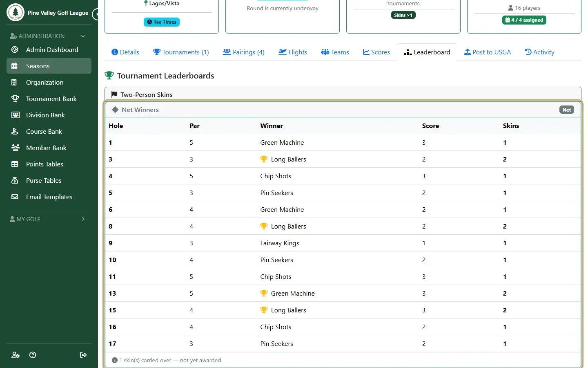The image size is (588, 368).
Task: Navigate to Division Bank
Action: [x=49, y=115]
